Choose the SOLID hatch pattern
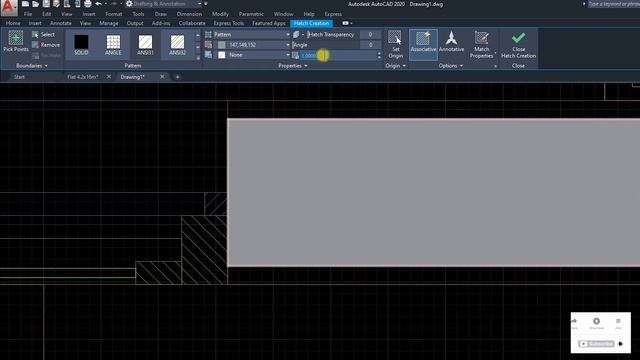 (x=81, y=44)
